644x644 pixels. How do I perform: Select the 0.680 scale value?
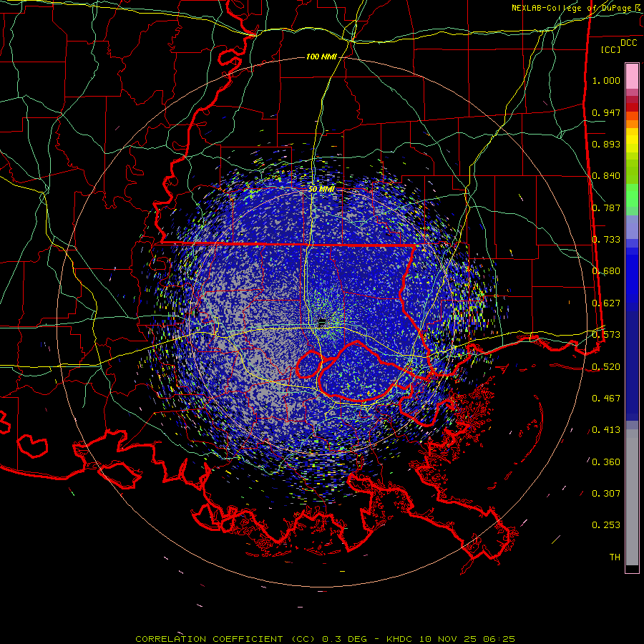(x=606, y=271)
